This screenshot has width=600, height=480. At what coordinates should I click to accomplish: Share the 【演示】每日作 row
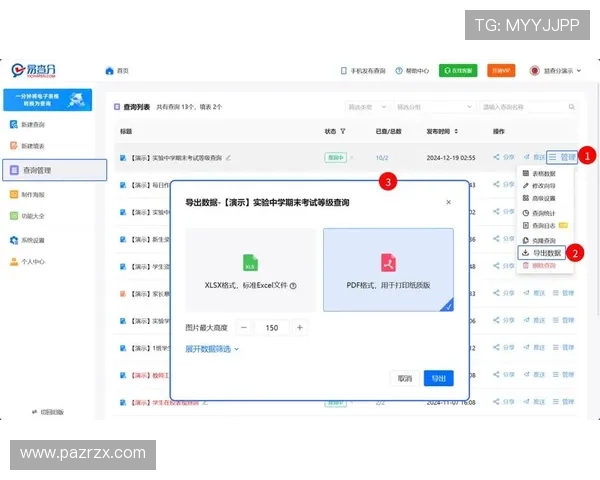[x=504, y=184]
